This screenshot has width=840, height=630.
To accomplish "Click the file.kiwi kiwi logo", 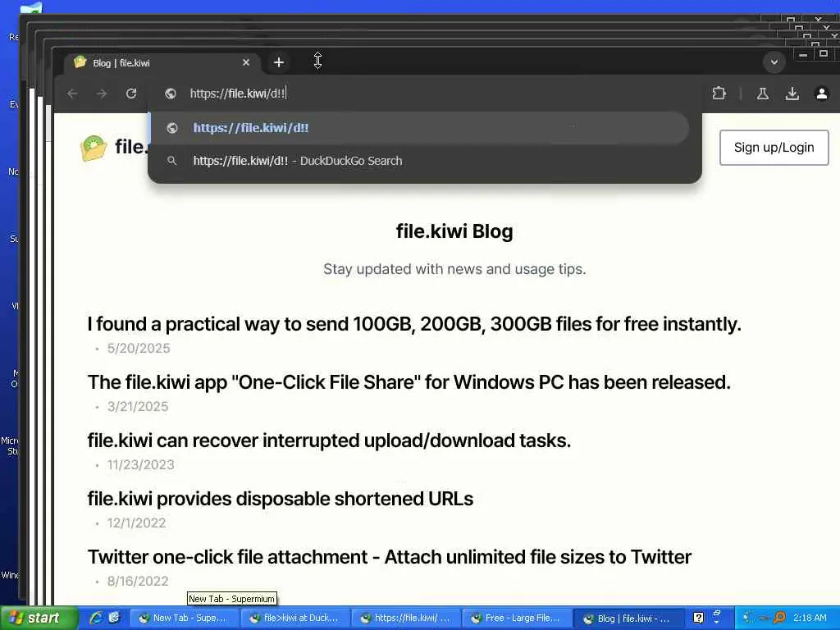I will [94, 148].
